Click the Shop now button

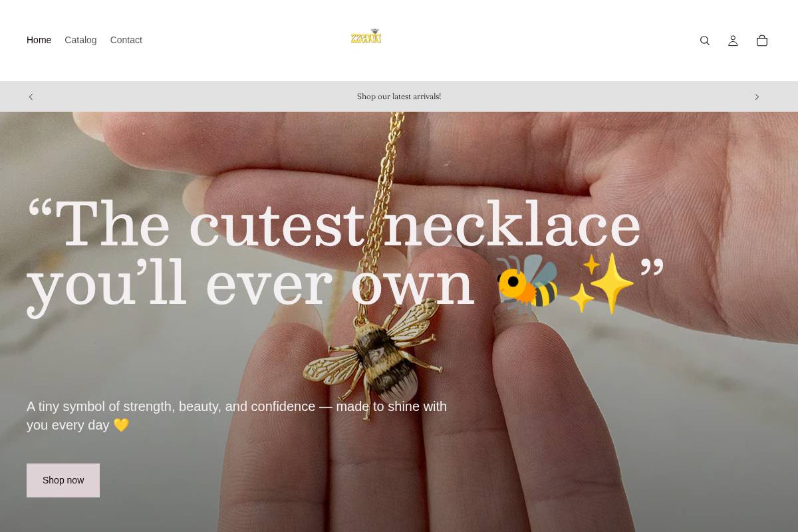pyautogui.click(x=63, y=480)
